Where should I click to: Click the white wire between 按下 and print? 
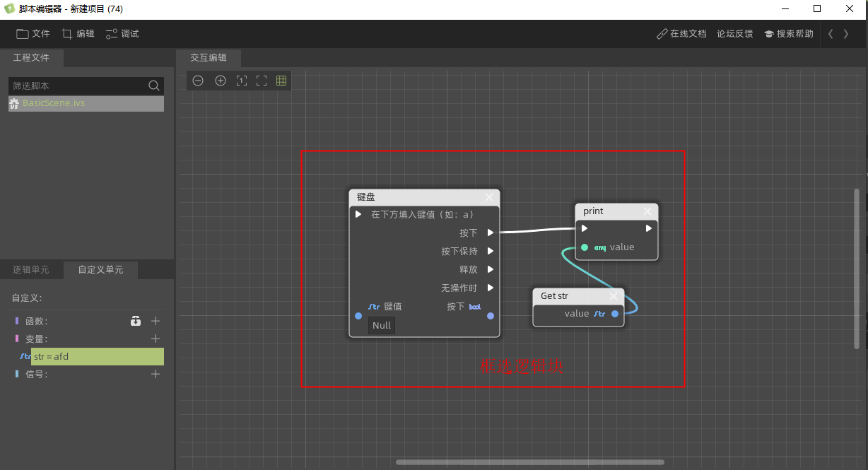[537, 230]
